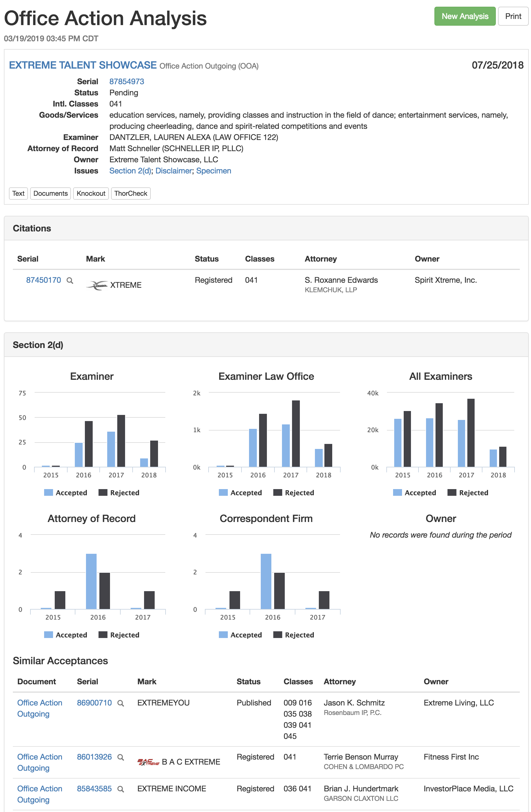Toggle Accepted legend in Examiner chart
The height and width of the screenshot is (812, 531).
click(x=66, y=493)
